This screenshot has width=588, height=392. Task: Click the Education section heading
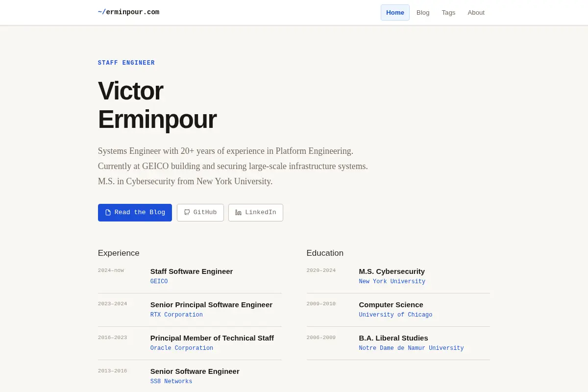(325, 253)
